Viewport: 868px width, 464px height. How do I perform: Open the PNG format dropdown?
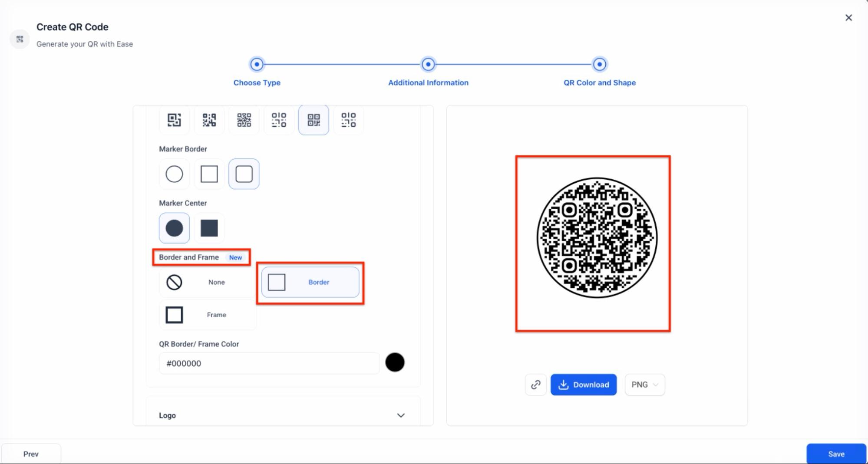[645, 385]
